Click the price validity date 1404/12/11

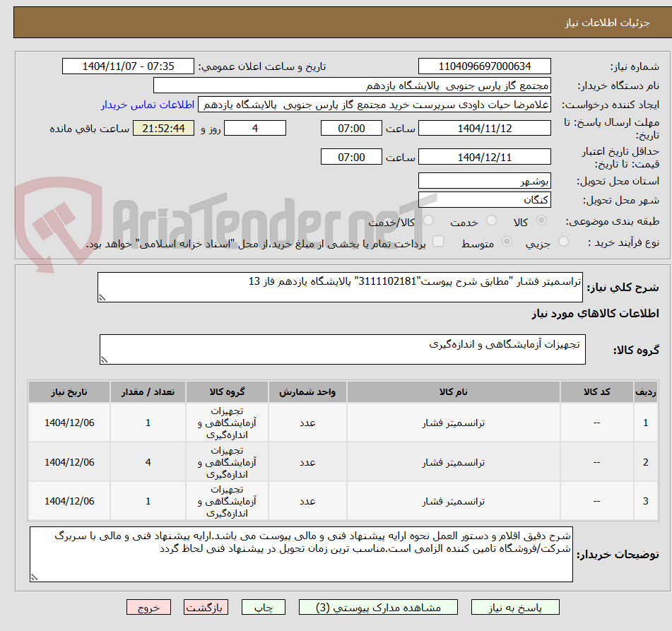(484, 157)
